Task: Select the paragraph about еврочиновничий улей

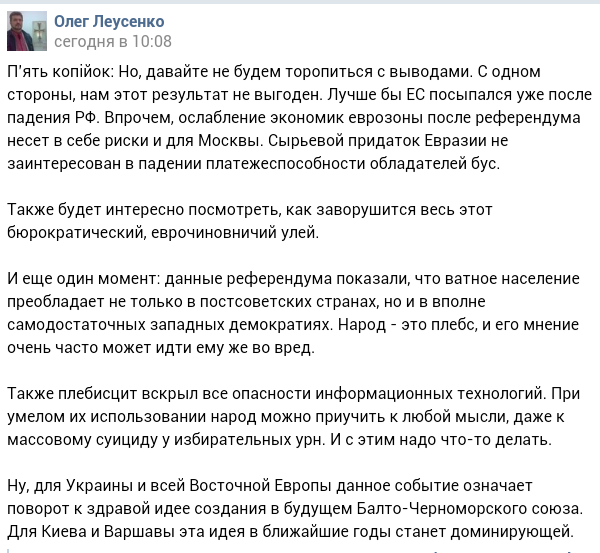Action: point(249,221)
